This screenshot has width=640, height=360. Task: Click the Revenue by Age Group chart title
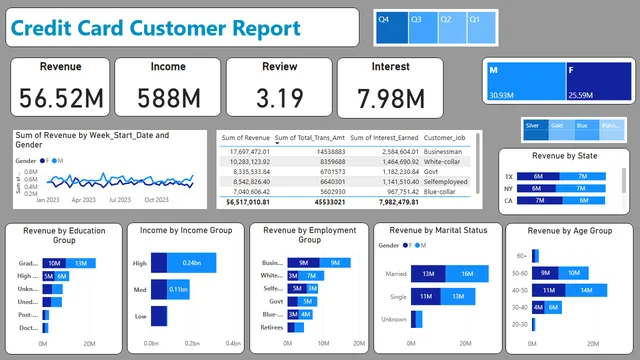[x=569, y=231]
